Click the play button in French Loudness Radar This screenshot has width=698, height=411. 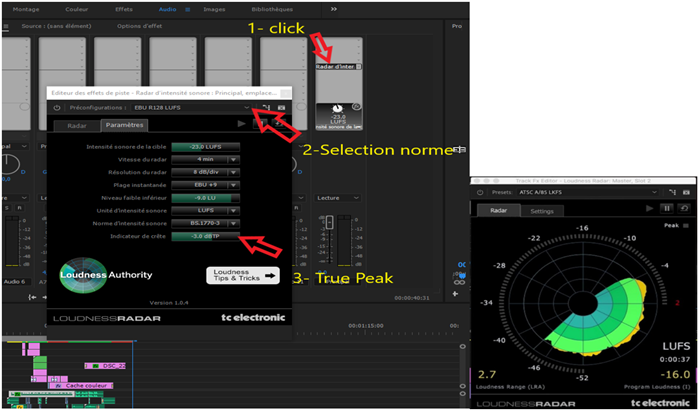click(x=242, y=124)
